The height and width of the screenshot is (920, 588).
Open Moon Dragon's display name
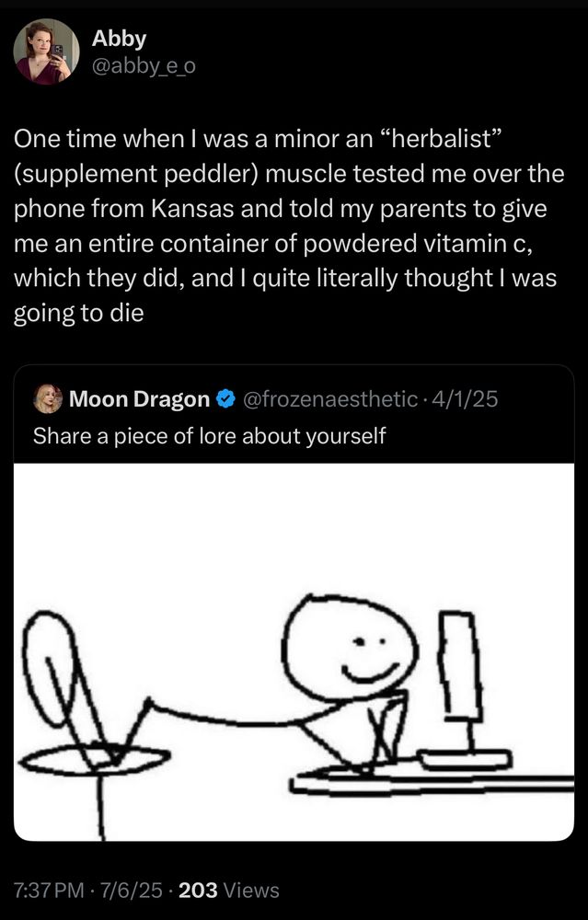click(x=139, y=399)
